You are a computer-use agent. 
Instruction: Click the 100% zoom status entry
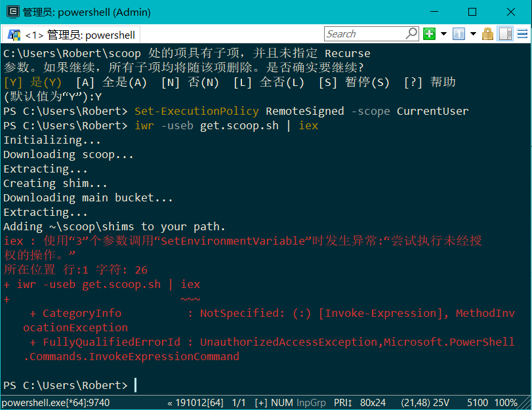(x=506, y=403)
